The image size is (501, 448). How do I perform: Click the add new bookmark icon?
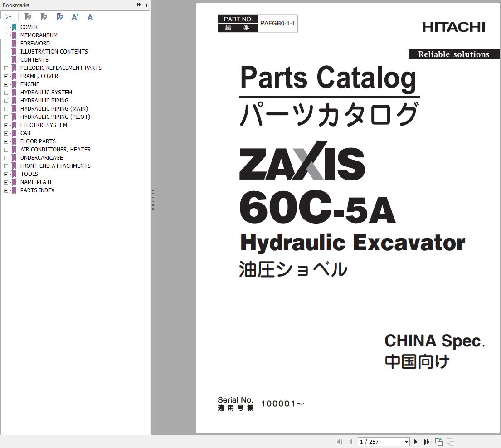click(x=44, y=17)
